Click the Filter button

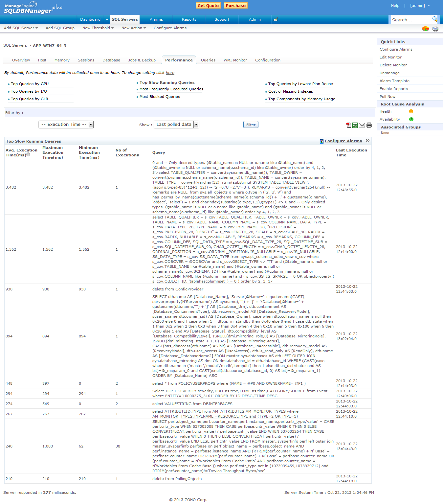(x=251, y=125)
